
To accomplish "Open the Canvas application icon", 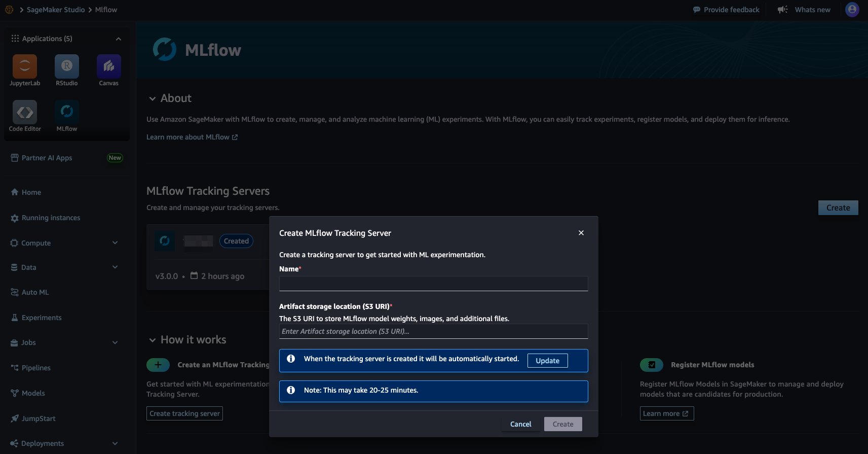I will coord(108,67).
